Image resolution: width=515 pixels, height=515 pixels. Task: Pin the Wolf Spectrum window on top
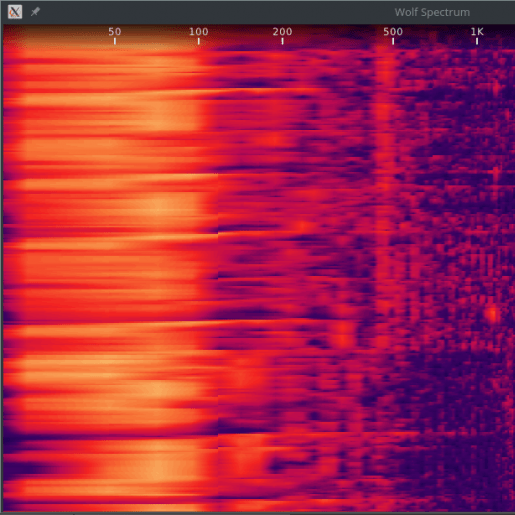[35, 12]
